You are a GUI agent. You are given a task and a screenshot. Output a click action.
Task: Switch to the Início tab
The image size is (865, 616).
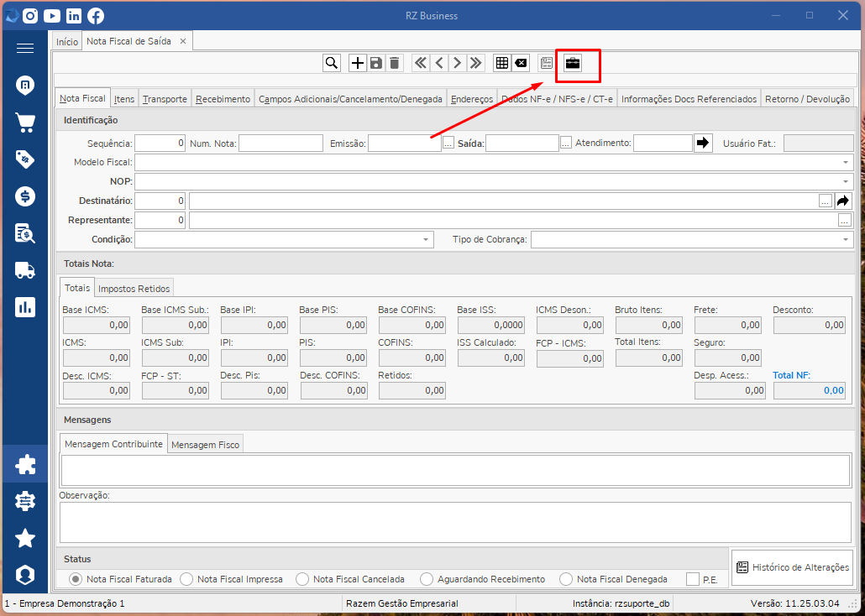point(67,42)
